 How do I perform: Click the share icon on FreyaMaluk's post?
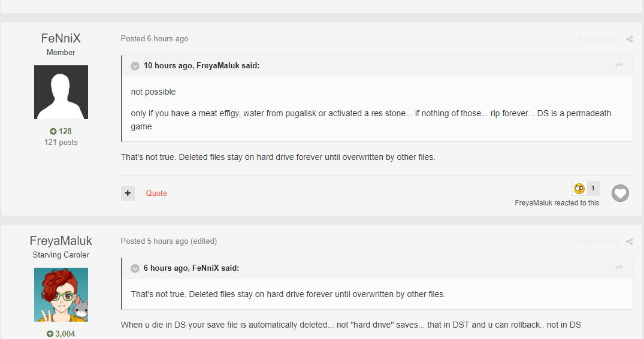630,242
